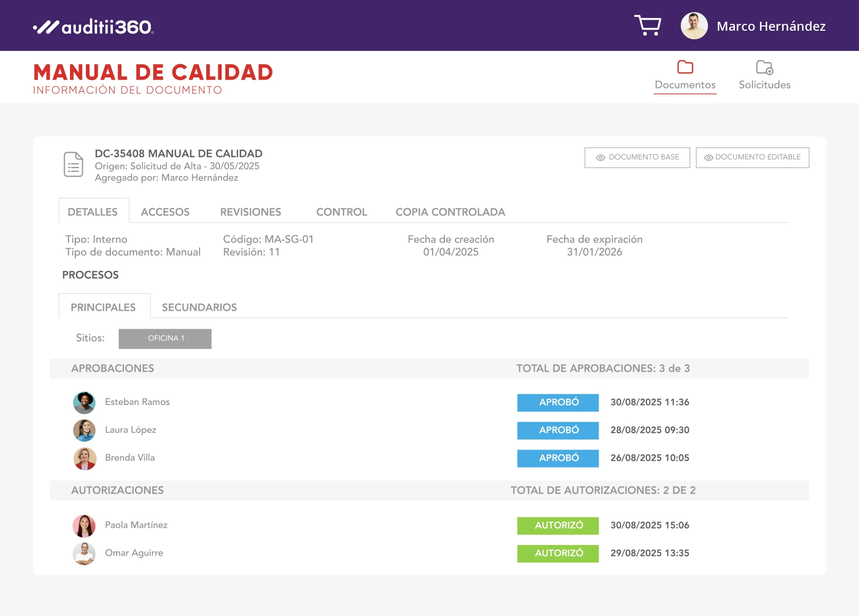Open the shopping cart icon
Viewport: 859px width, 616px height.
(647, 25)
